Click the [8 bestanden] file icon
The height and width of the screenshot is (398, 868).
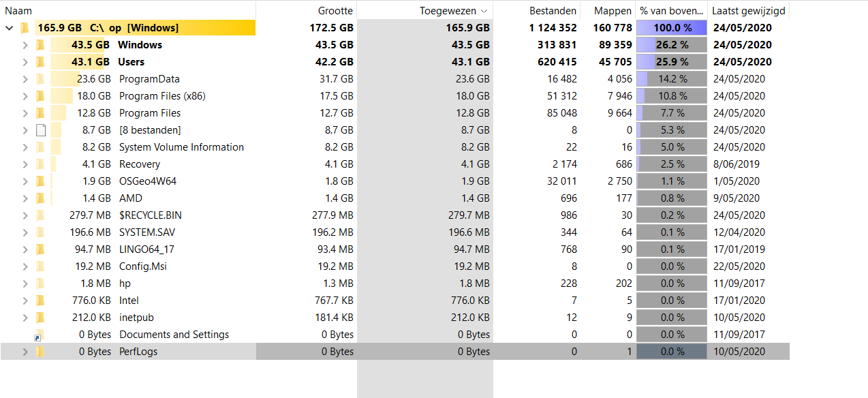tap(41, 130)
